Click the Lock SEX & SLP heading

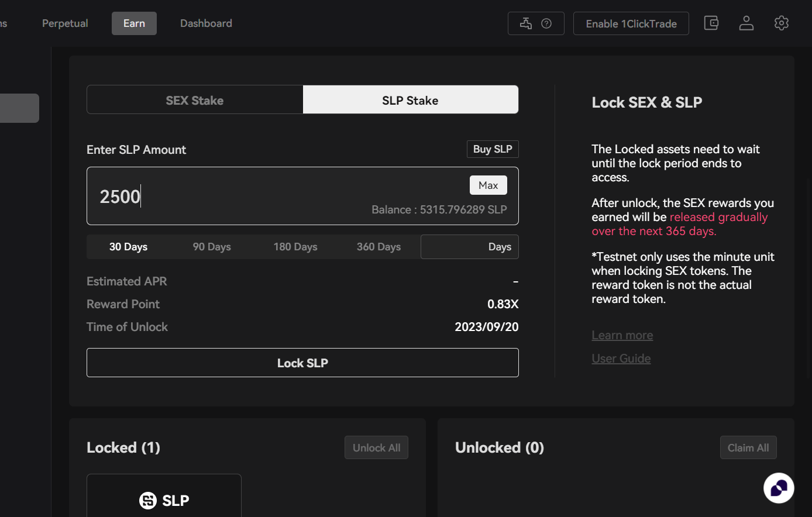(x=647, y=102)
